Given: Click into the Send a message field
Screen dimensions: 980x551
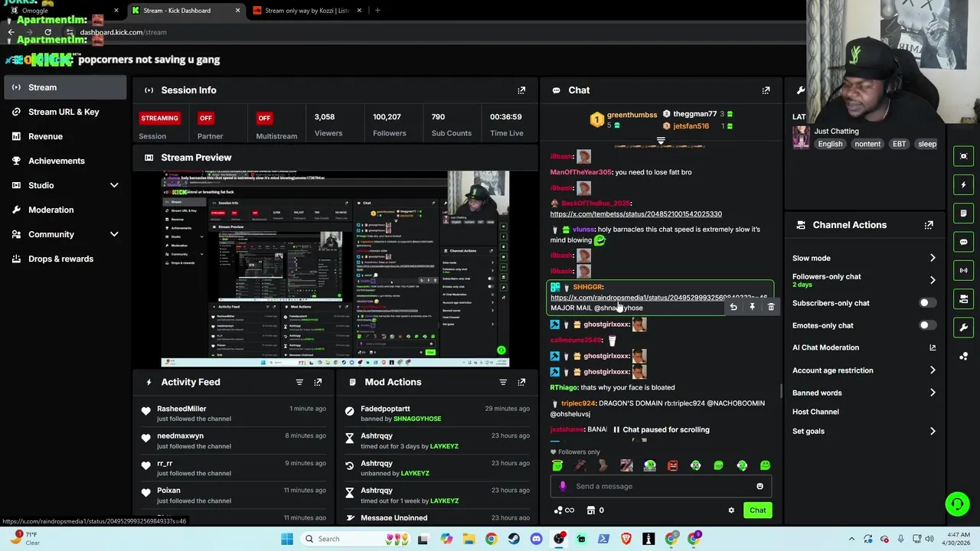Looking at the screenshot, I should [662, 486].
